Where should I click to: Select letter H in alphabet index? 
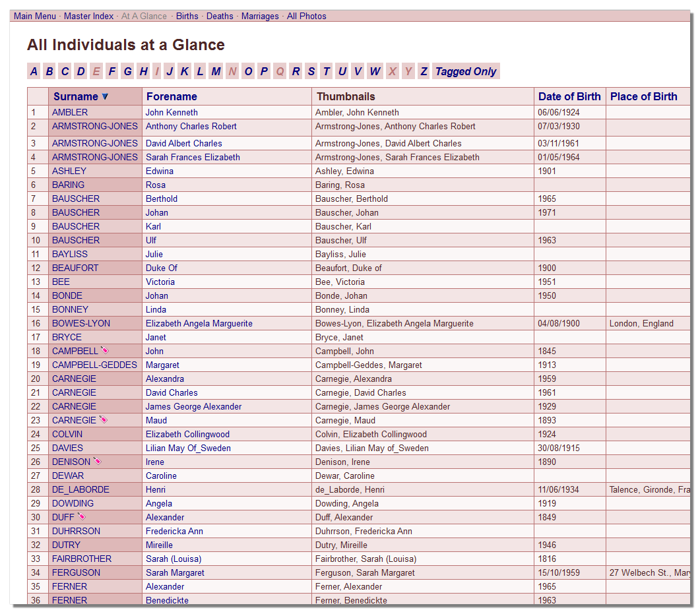point(143,71)
